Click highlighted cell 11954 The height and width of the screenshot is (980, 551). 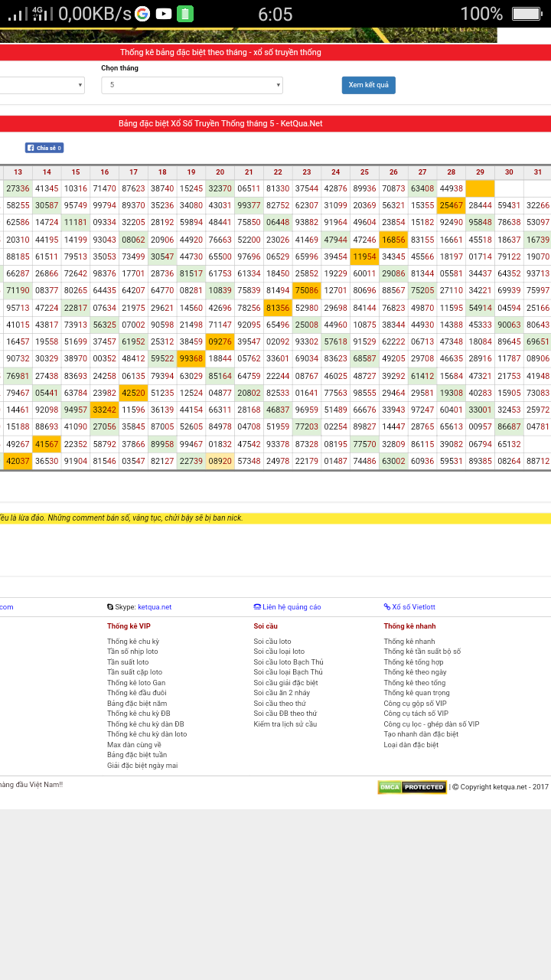tap(364, 256)
